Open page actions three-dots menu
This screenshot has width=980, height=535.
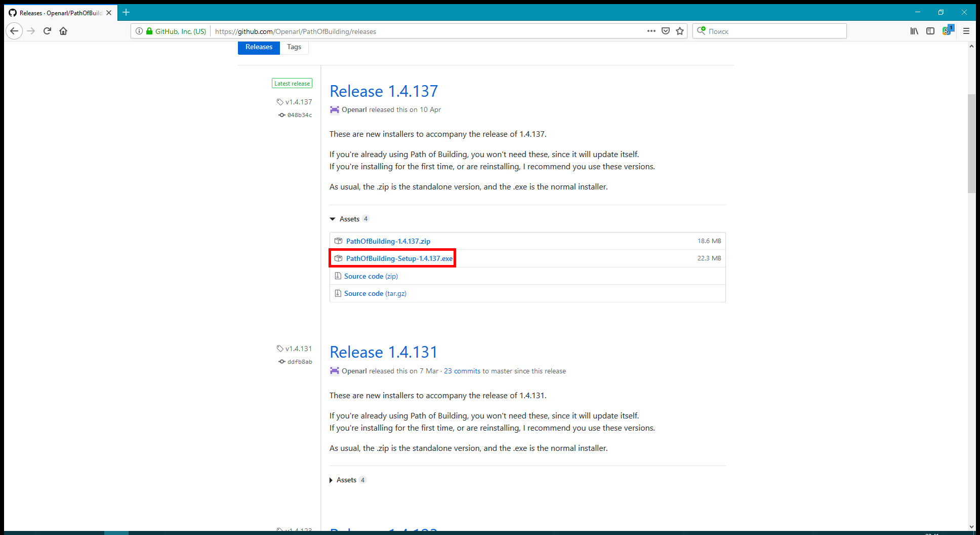[651, 31]
